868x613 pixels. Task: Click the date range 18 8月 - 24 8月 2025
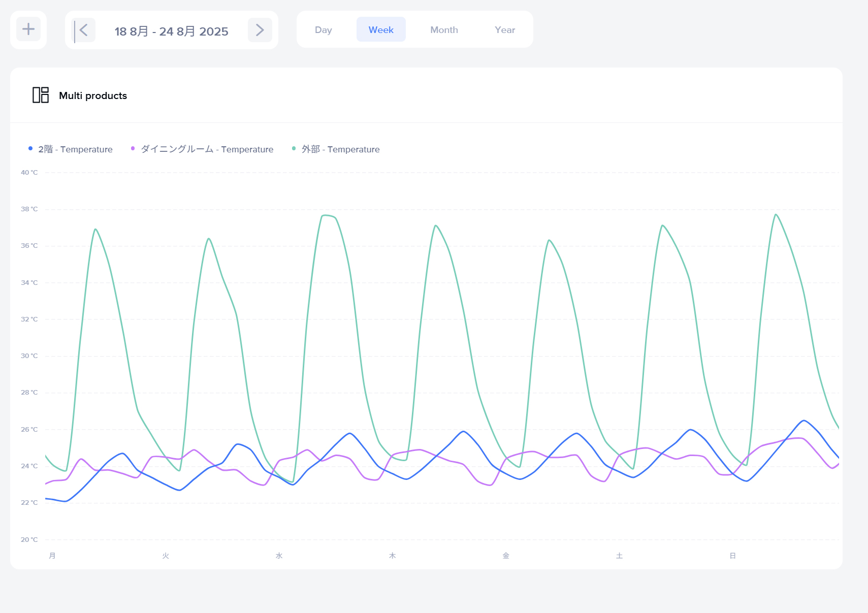pyautogui.click(x=171, y=31)
